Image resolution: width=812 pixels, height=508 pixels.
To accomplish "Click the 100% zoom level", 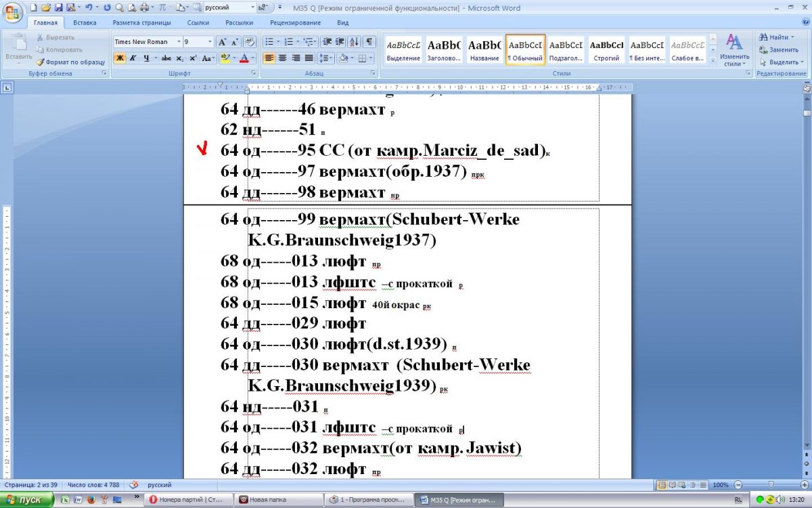I will tap(721, 485).
